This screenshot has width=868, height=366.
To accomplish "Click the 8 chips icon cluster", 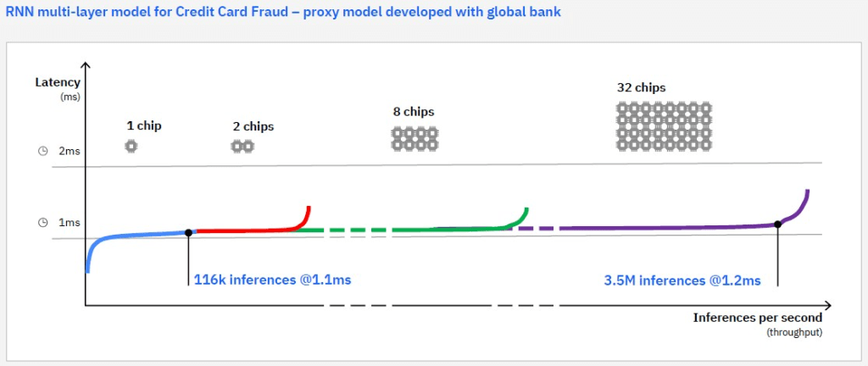I will point(414,138).
